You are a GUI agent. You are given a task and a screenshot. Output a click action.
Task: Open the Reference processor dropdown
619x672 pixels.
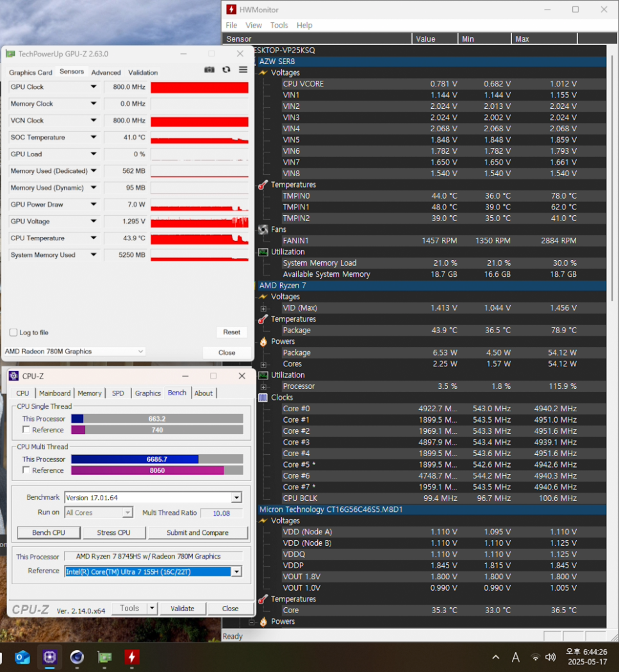tap(236, 571)
